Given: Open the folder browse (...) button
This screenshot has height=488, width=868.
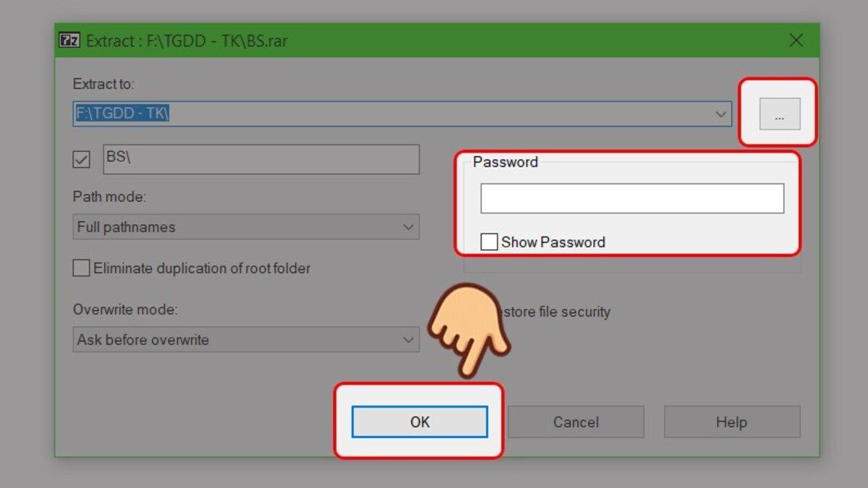Looking at the screenshot, I should point(780,114).
